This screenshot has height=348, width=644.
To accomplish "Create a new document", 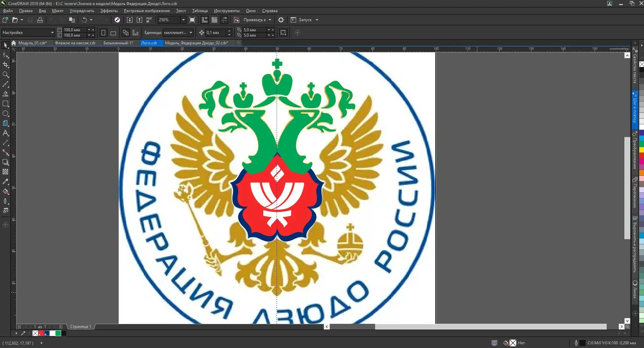I will [5, 20].
